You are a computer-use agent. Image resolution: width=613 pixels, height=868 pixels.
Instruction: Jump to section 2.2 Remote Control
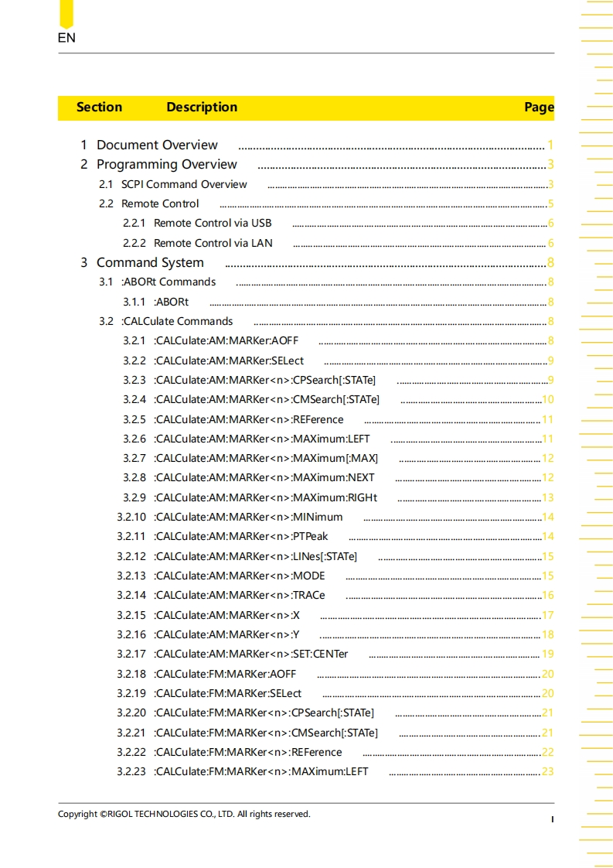(x=160, y=203)
